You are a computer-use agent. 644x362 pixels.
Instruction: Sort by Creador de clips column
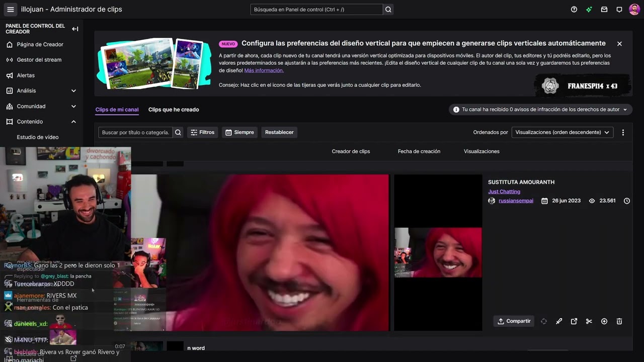click(351, 151)
